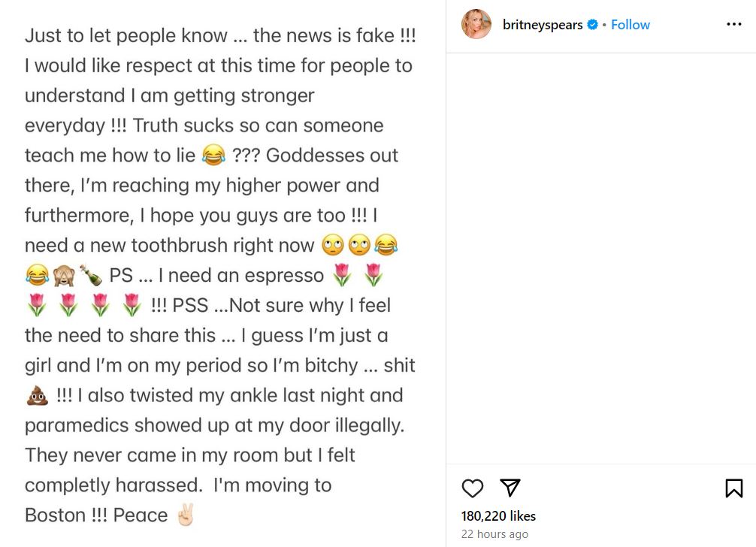This screenshot has height=547, width=756.
Task: Open the three-dot more options menu
Action: (x=733, y=24)
